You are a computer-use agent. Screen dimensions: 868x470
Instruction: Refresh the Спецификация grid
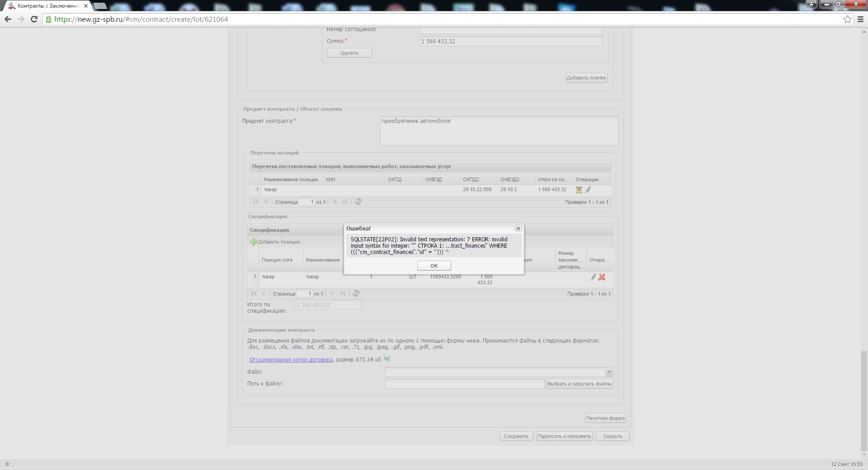356,293
